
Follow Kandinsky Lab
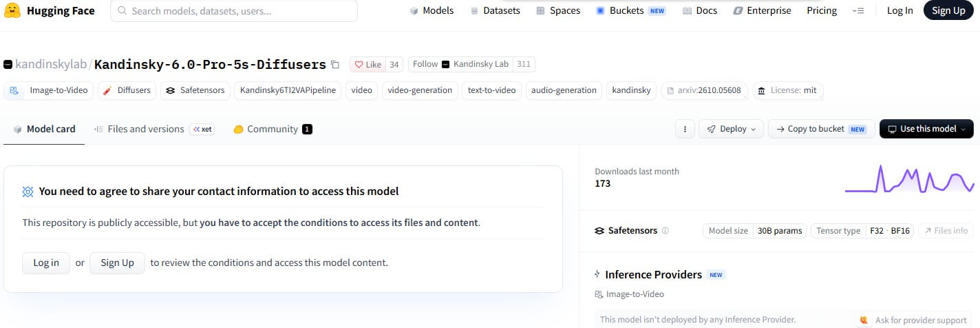460,64
